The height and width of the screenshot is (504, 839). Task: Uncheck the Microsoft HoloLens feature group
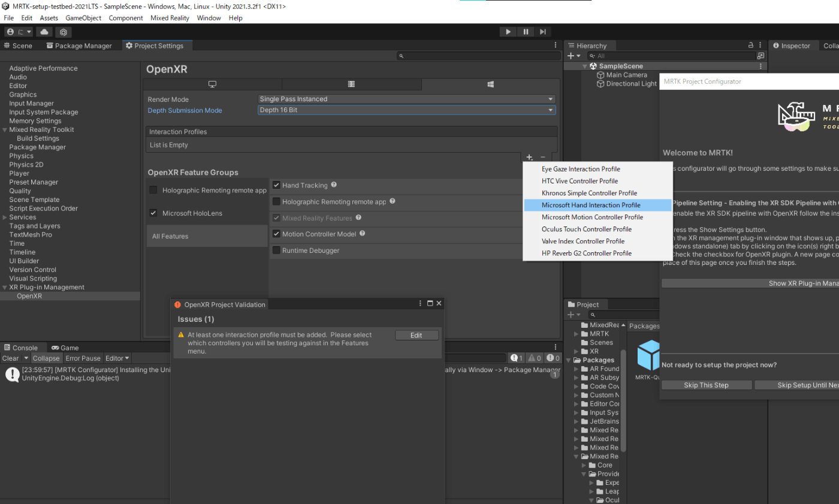[x=153, y=213]
